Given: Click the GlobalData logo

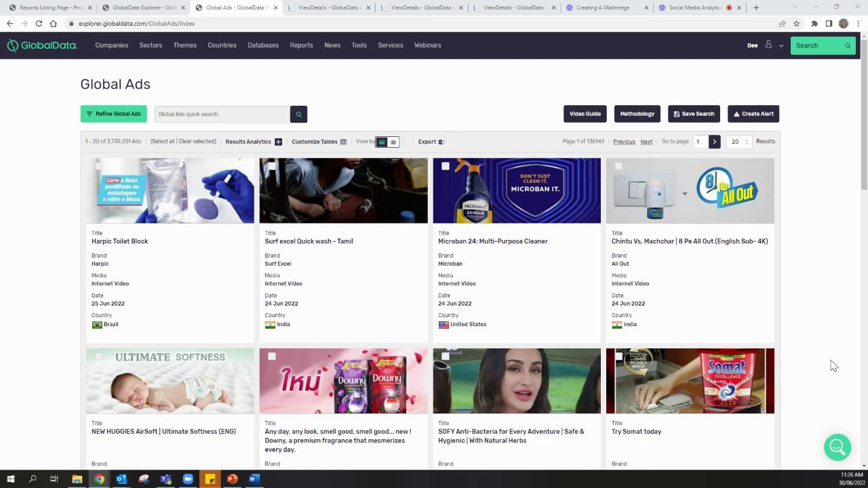Looking at the screenshot, I should click(42, 45).
